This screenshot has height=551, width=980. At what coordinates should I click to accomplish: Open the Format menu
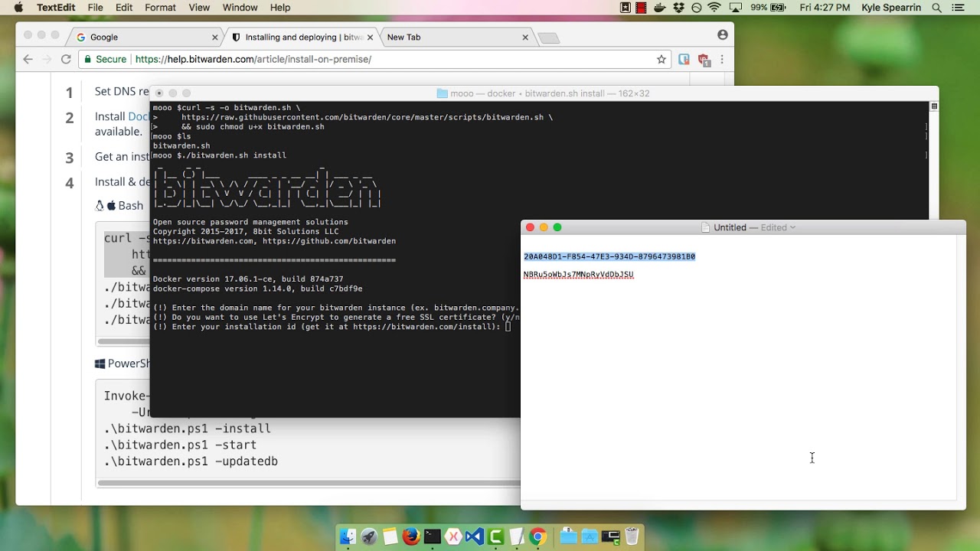[160, 8]
